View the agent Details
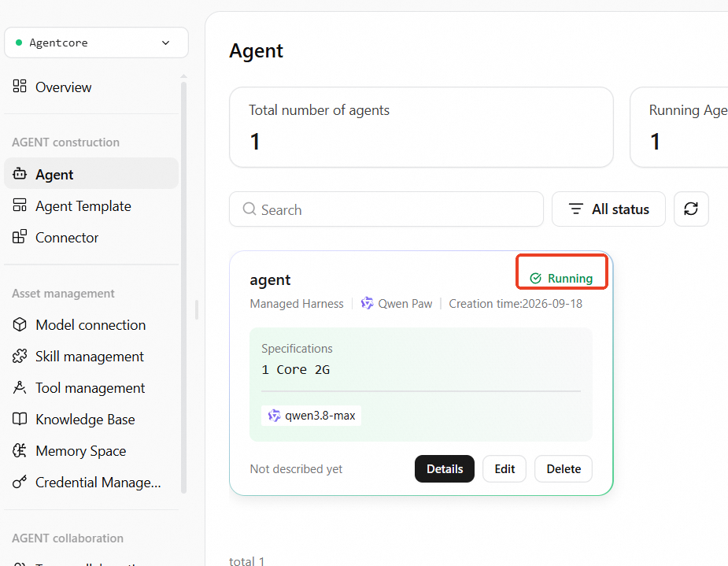The image size is (728, 566). click(445, 469)
